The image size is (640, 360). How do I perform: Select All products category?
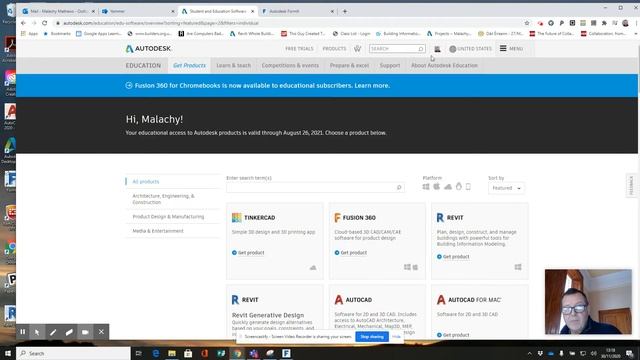pyautogui.click(x=146, y=182)
